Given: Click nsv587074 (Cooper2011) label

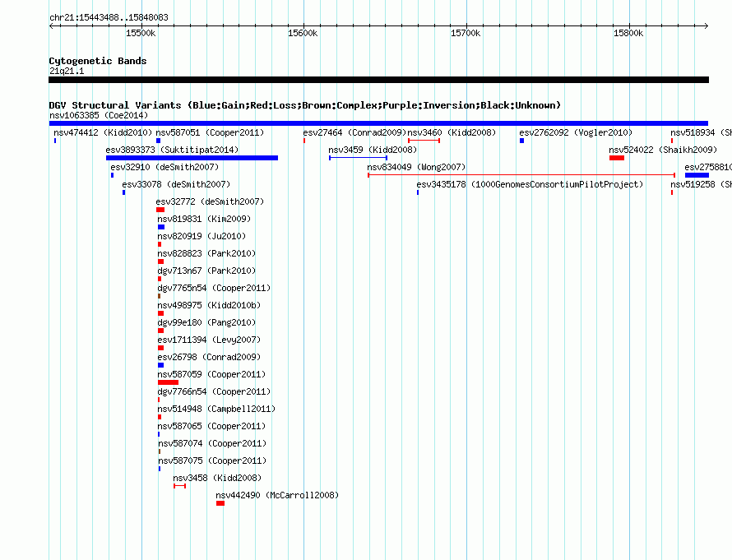Looking at the screenshot, I should pos(212,443).
